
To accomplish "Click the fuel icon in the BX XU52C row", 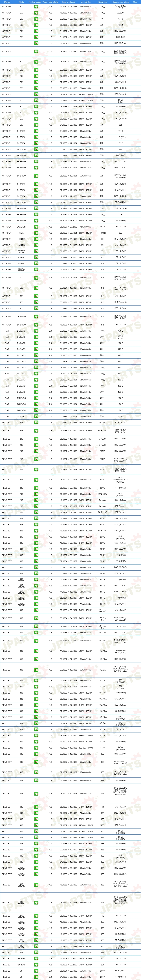I will click(x=36, y=13).
